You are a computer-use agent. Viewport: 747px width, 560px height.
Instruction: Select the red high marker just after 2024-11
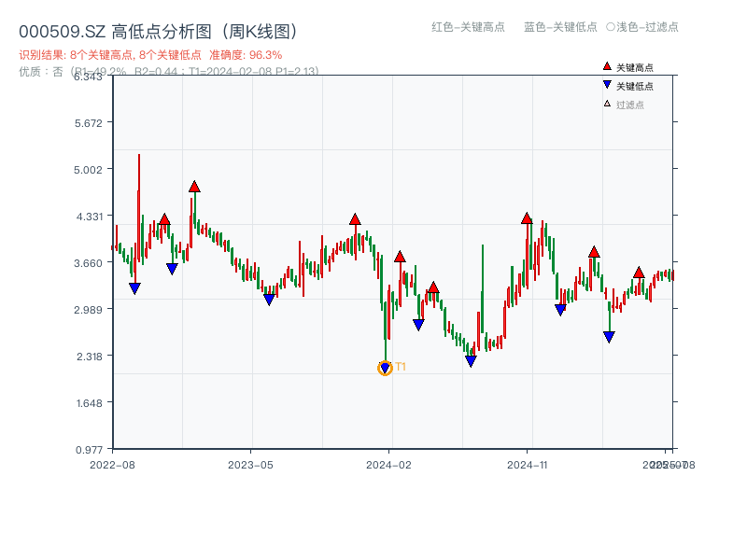tap(527, 218)
